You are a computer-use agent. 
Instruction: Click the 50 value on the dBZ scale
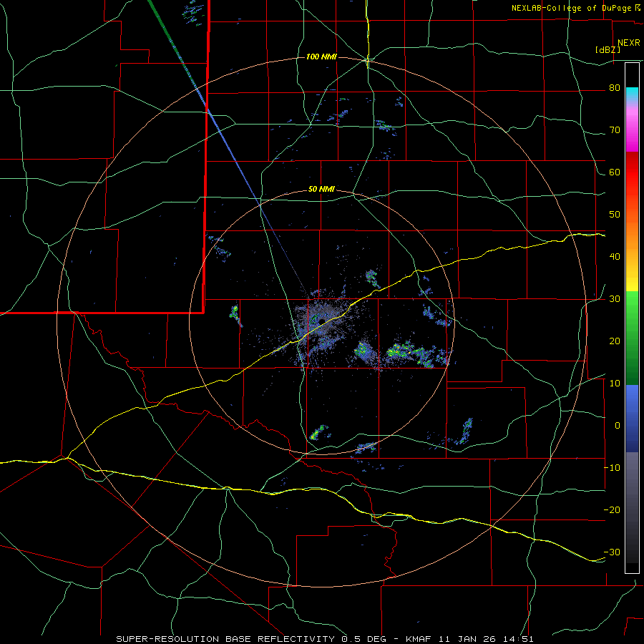coord(615,215)
